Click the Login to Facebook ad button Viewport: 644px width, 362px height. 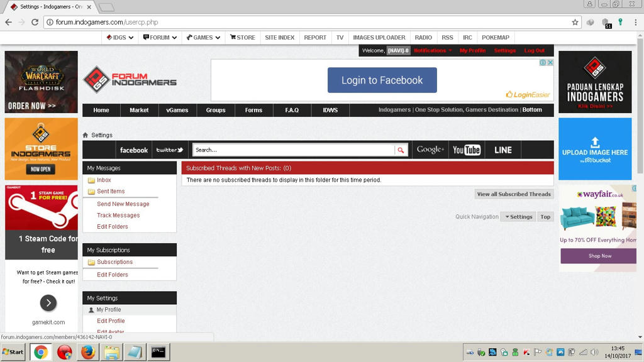[382, 80]
